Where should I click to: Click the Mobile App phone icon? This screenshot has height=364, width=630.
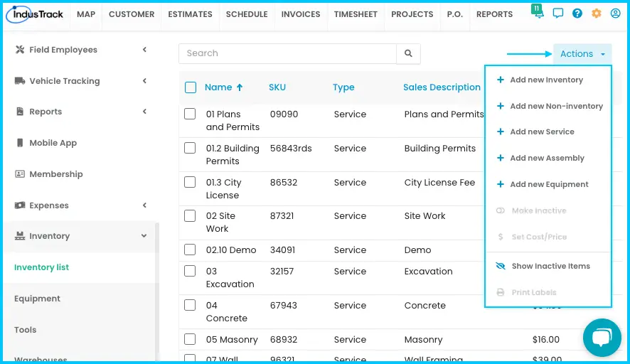(20, 143)
